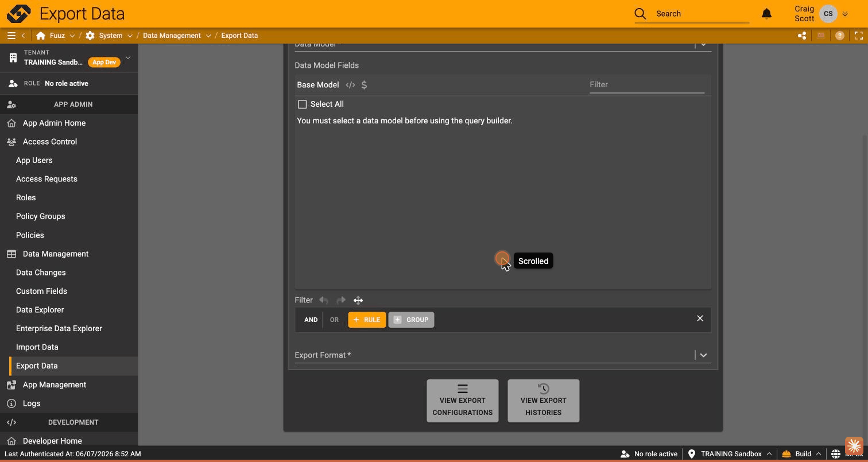Click the globe icon in status bar
868x462 pixels.
point(836,454)
